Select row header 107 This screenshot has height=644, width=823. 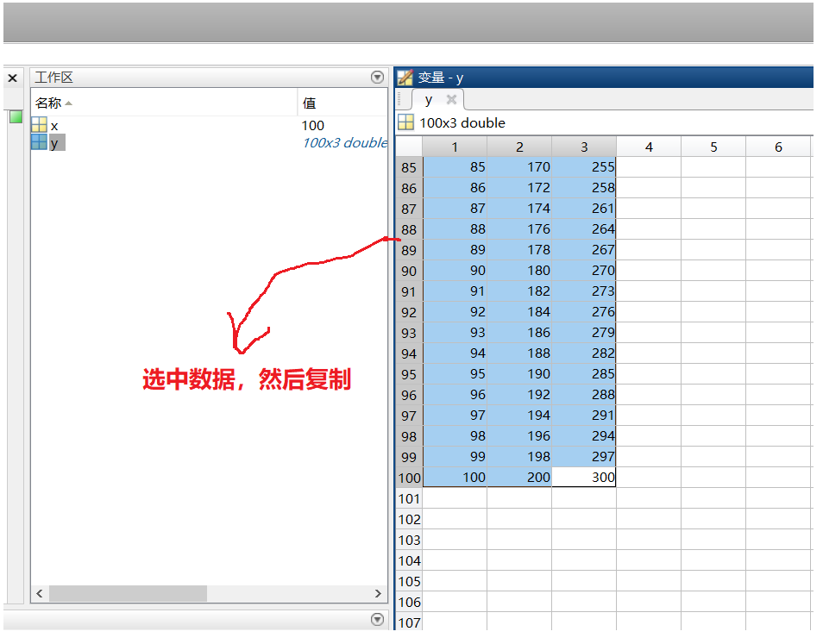[409, 622]
